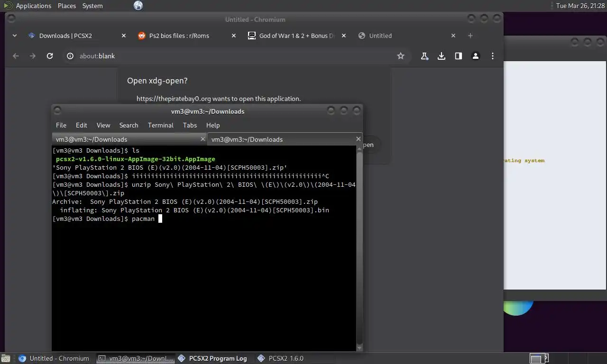Click the show desktop icon in bottom panel
The width and height of the screenshot is (607, 364).
[x=6, y=358]
